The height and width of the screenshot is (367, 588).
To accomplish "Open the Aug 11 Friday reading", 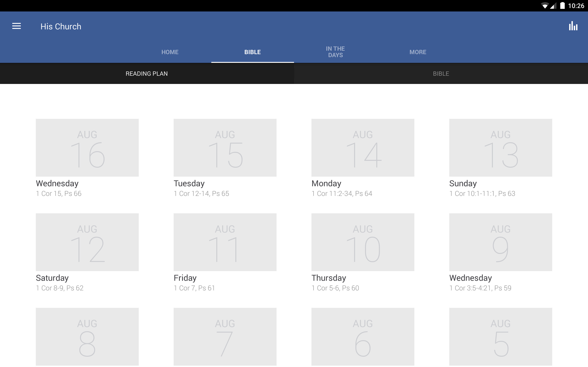I will click(225, 242).
